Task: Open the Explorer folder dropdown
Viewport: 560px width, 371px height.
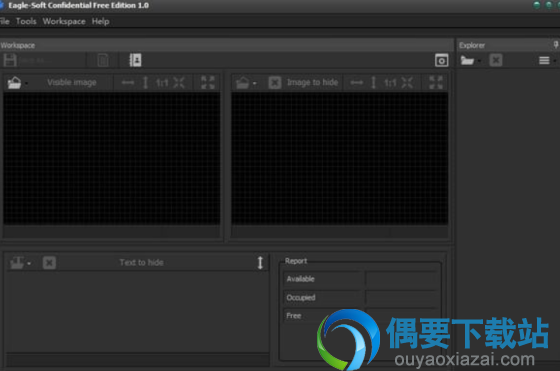Action: [479, 61]
